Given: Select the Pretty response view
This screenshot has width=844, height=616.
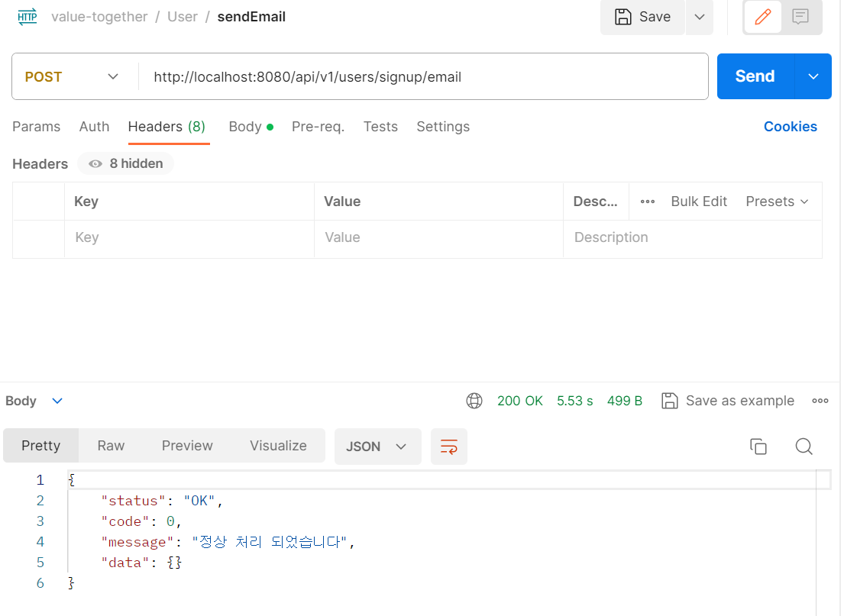Looking at the screenshot, I should click(41, 446).
